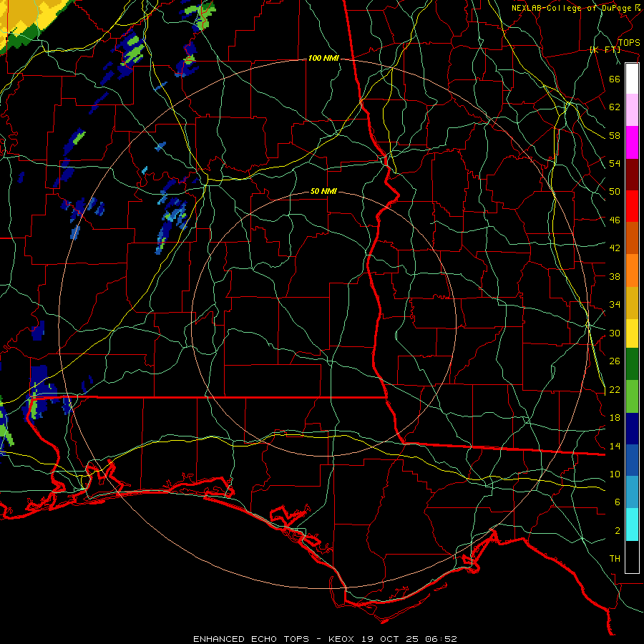Select the legend value "26"
Screen dimensions: 644x644
point(615,361)
